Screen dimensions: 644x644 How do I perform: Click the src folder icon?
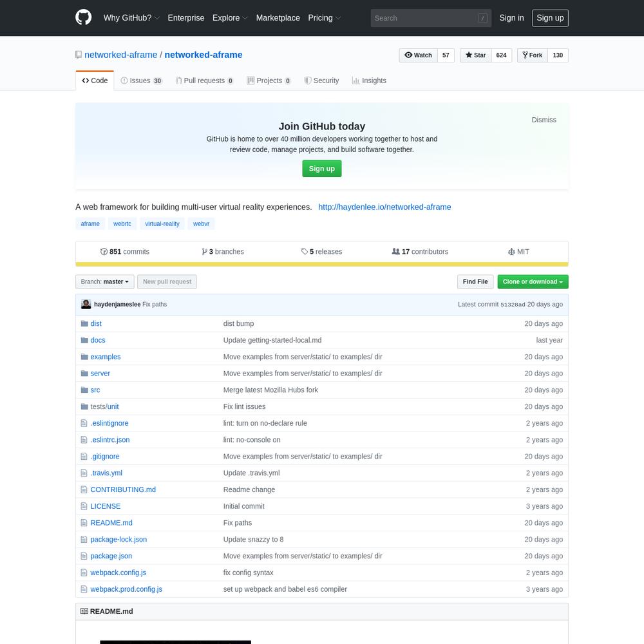coord(84,390)
